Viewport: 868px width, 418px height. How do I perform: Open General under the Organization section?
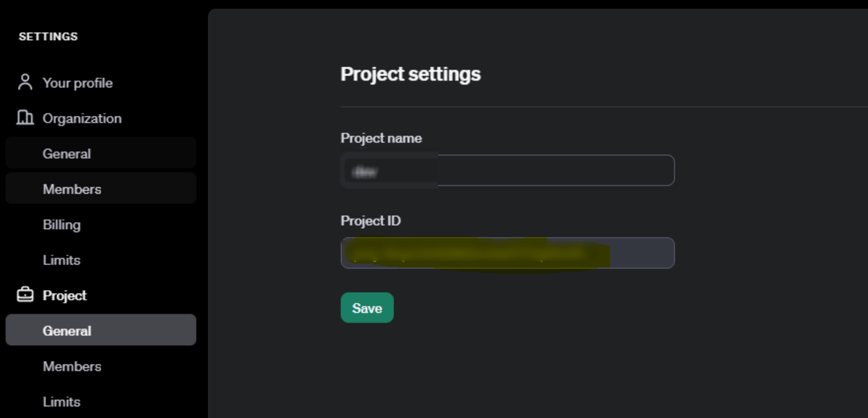pos(101,154)
